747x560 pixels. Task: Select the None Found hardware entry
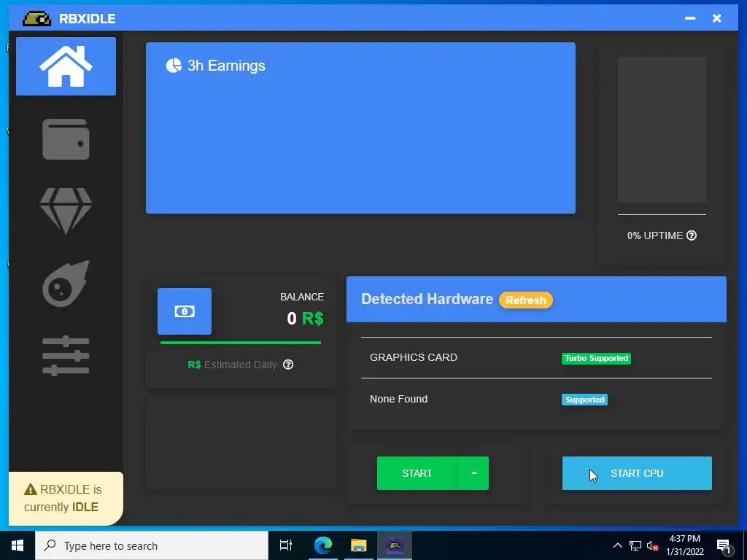tap(399, 399)
